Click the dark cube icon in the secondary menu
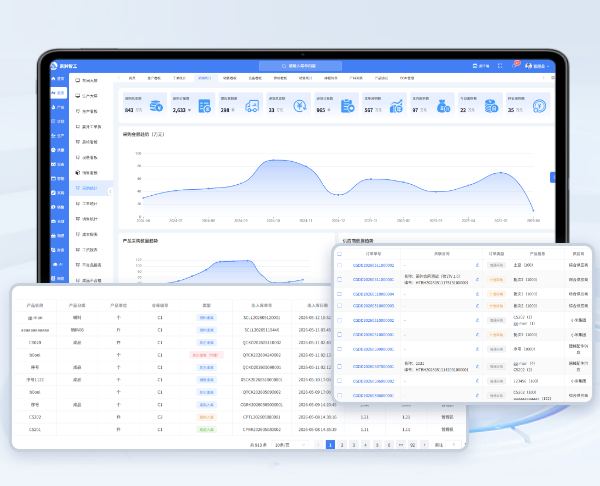Viewport: 600px width, 486px height. click(78, 173)
